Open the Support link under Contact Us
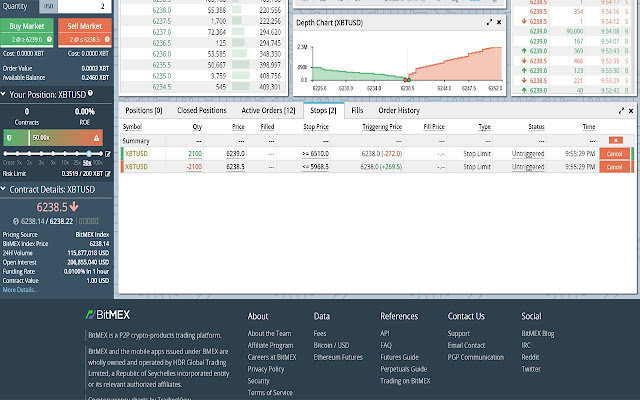Screen dimensions: 640x400 pyautogui.click(x=459, y=333)
